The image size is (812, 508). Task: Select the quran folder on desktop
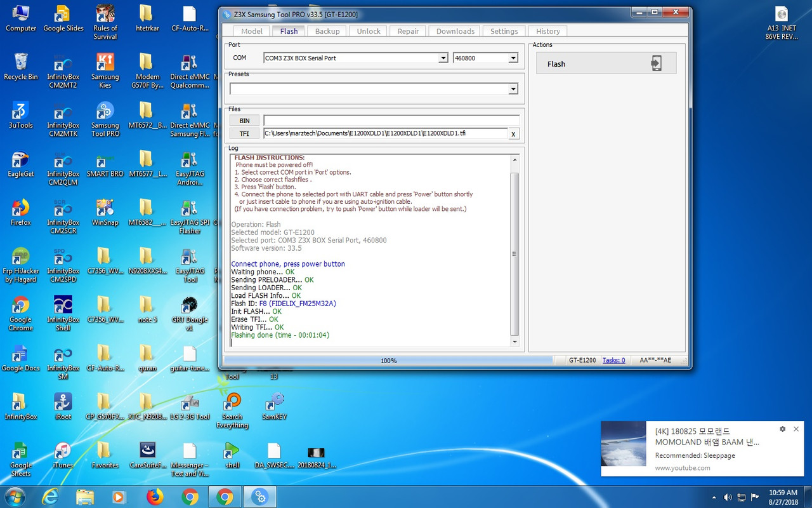pos(147,359)
